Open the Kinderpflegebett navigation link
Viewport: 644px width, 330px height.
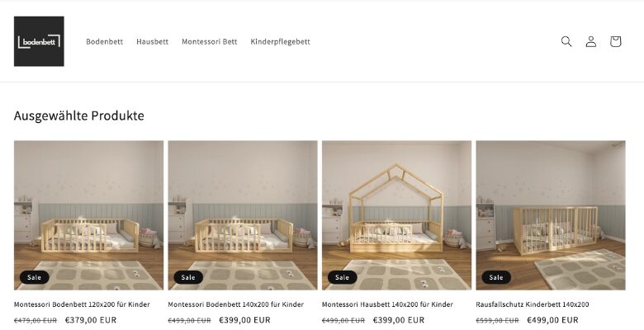(x=280, y=41)
